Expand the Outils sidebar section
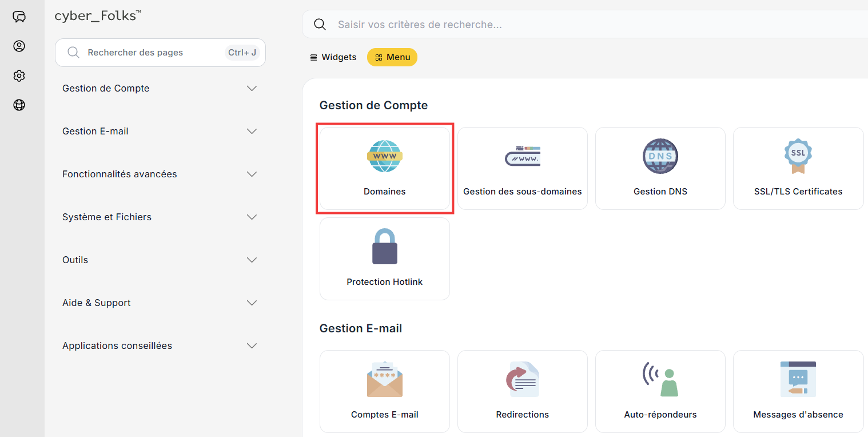868x437 pixels. 160,260
